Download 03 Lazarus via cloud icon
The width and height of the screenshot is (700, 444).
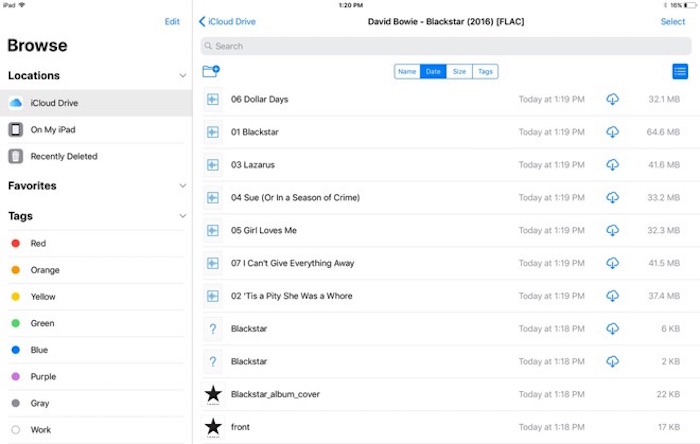[612, 165]
